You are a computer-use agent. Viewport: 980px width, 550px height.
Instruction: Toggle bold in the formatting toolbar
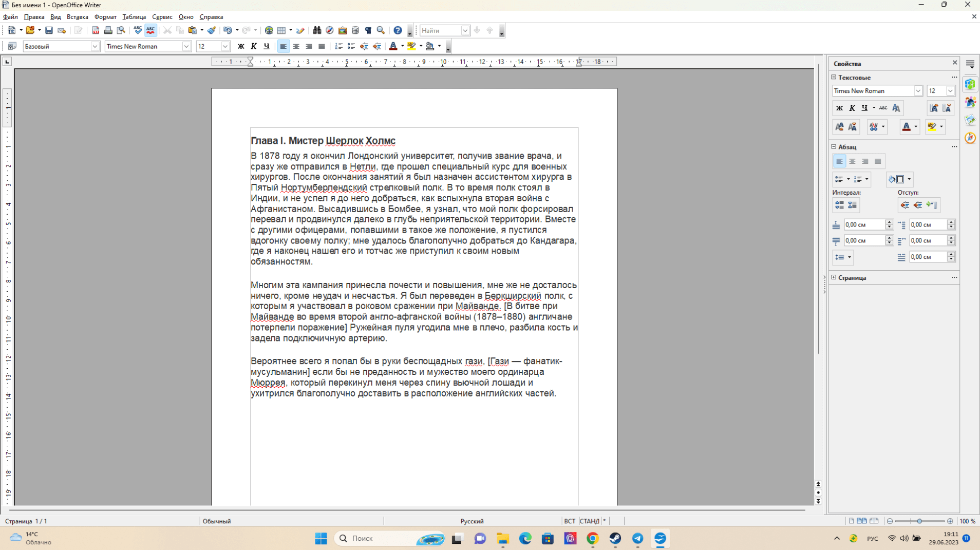tap(240, 46)
